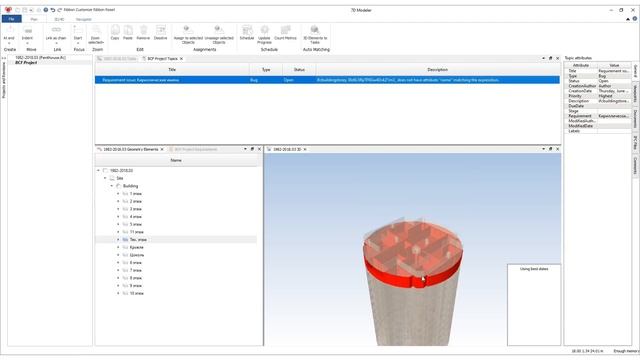Toggle checkbox for root 1982-2018.03 node

pos(105,171)
